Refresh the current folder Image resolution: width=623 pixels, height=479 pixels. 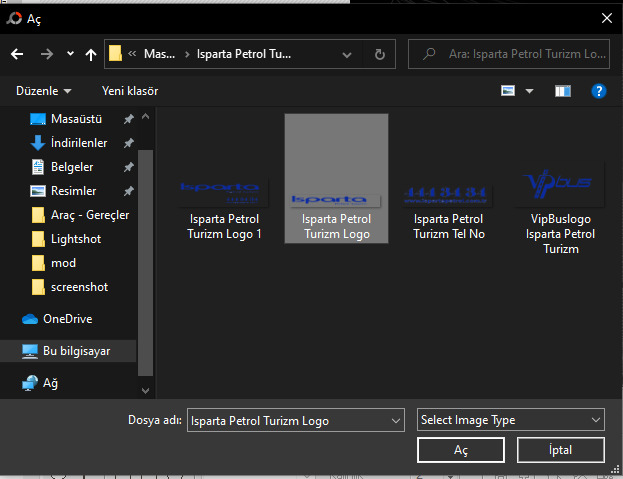(x=380, y=54)
